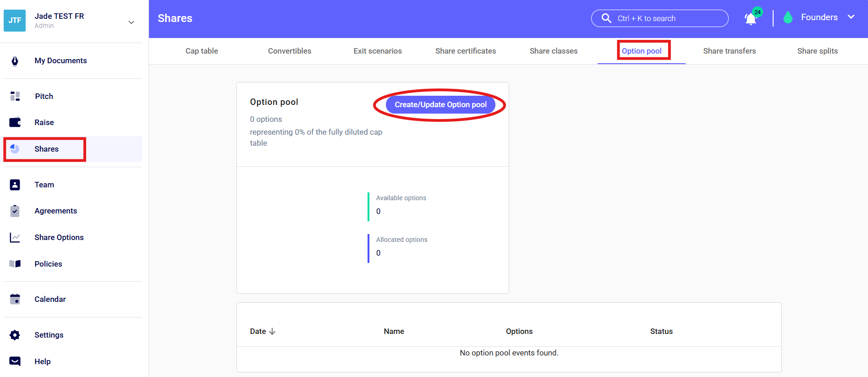The width and height of the screenshot is (868, 377).
Task: Open notifications bell with 24 badge
Action: click(751, 19)
